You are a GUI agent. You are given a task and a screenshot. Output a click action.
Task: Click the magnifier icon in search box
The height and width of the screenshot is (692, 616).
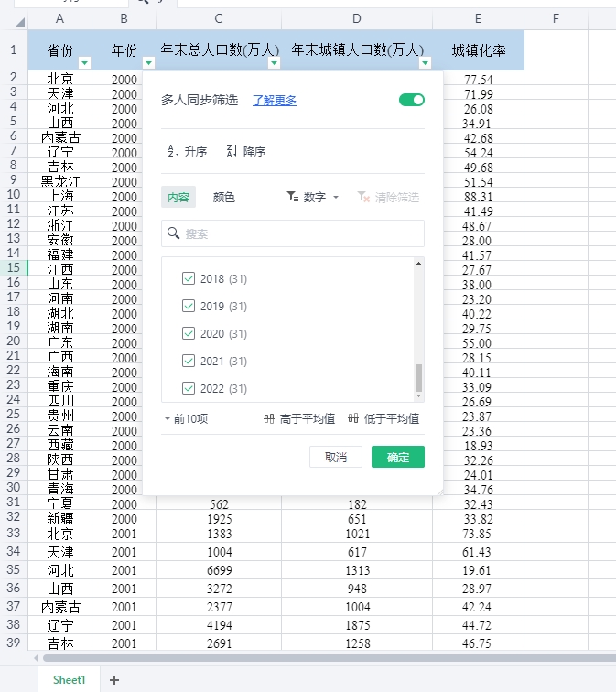(173, 233)
